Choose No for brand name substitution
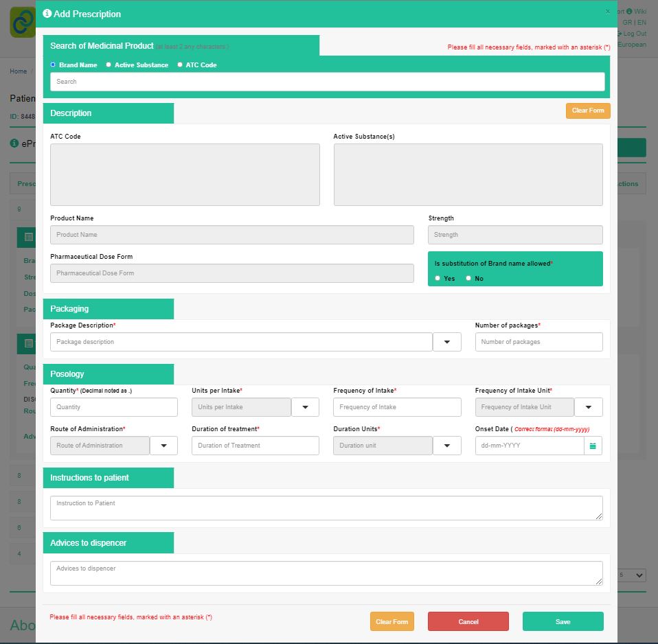 pos(468,278)
